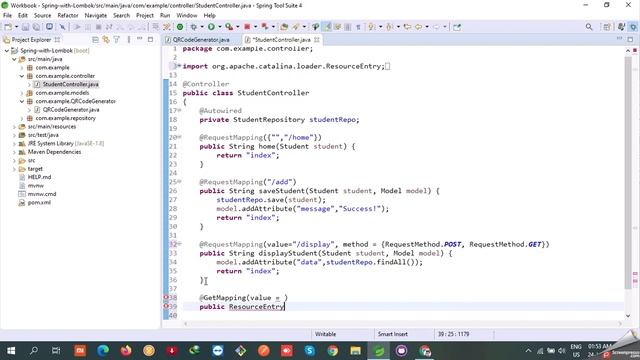Click the Run with coverage icon
640x360 pixels.
tap(229, 27)
